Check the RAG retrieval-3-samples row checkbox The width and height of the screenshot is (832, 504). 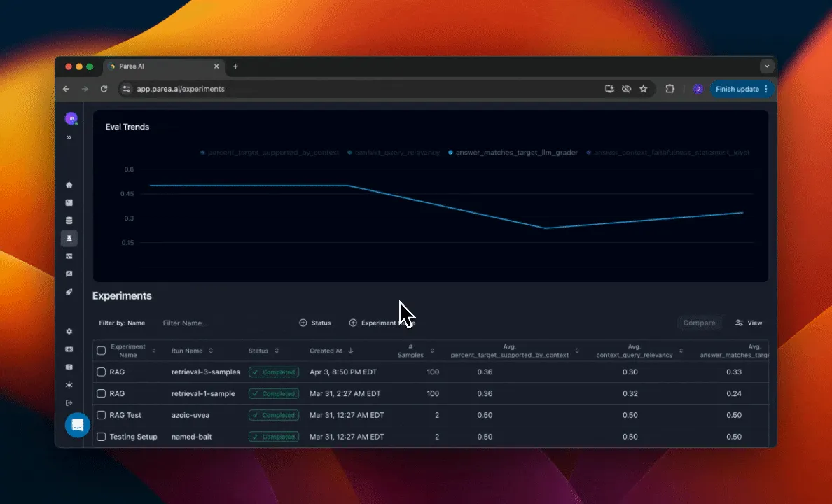[102, 372]
